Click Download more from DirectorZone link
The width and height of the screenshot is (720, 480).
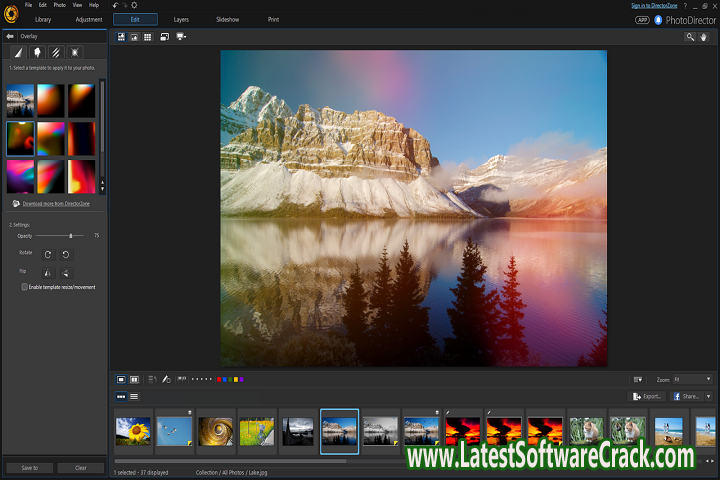[56, 203]
